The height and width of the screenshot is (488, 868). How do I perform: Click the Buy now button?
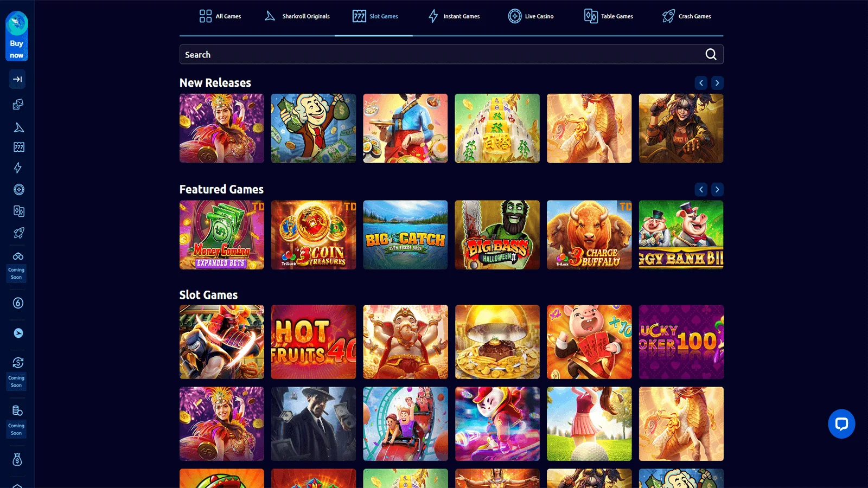(x=17, y=36)
